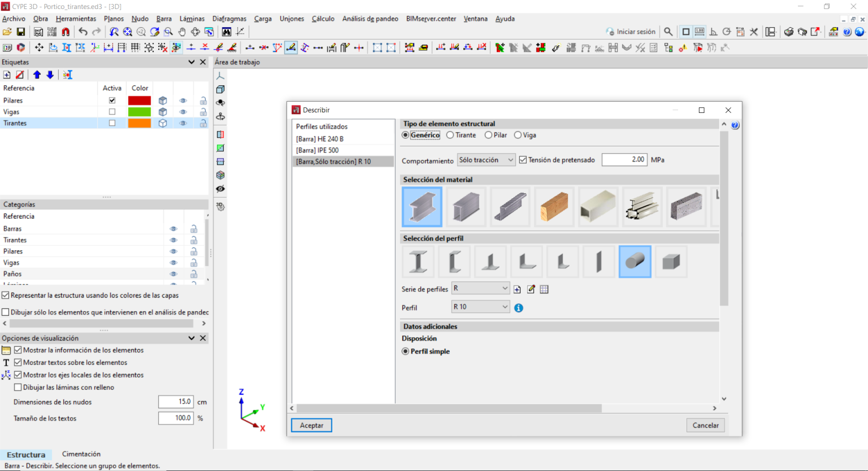Image resolution: width=868 pixels, height=471 pixels.
Task: Open the Cálculo menu
Action: tap(323, 19)
